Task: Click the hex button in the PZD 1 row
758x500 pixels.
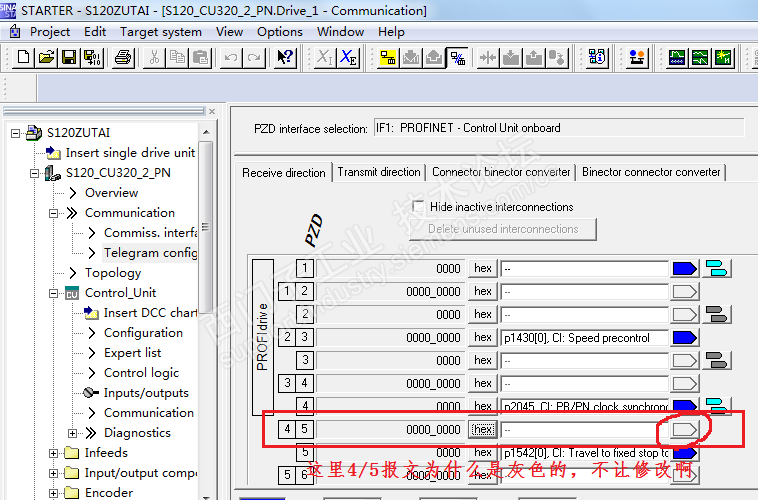Action: click(482, 268)
